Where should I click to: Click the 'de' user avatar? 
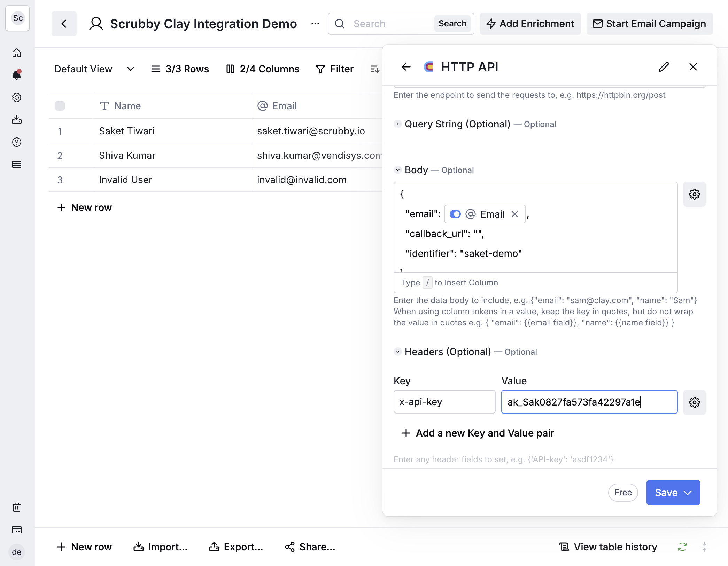(17, 552)
